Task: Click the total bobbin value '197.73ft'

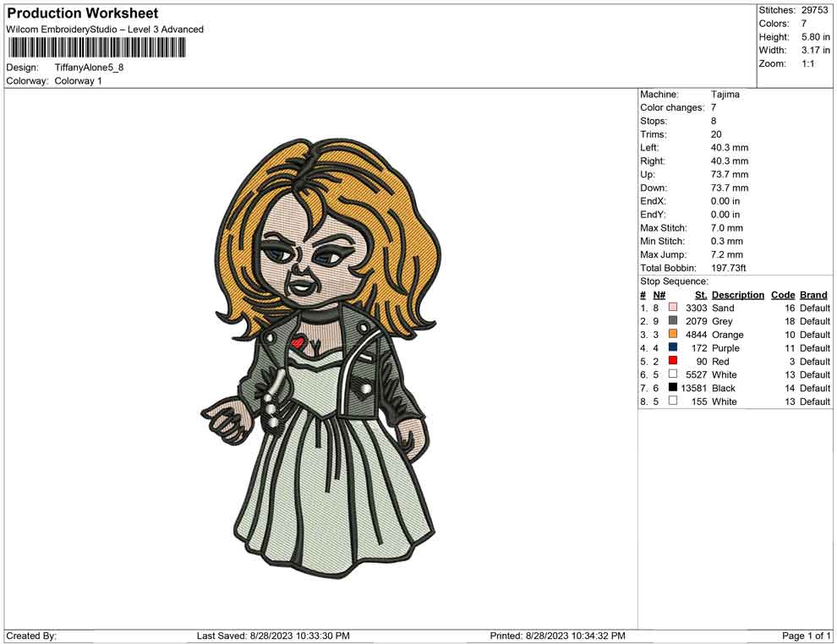Action: pyautogui.click(x=729, y=268)
